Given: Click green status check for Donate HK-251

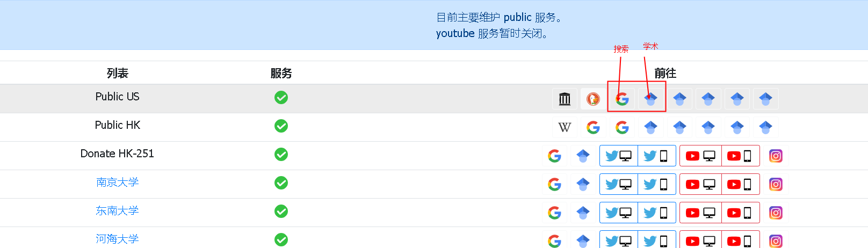Looking at the screenshot, I should tap(281, 154).
